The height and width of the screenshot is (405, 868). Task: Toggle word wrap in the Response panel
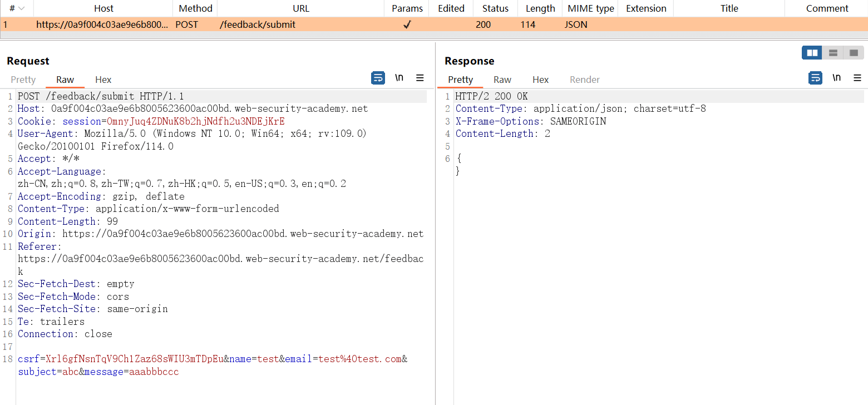click(x=815, y=78)
